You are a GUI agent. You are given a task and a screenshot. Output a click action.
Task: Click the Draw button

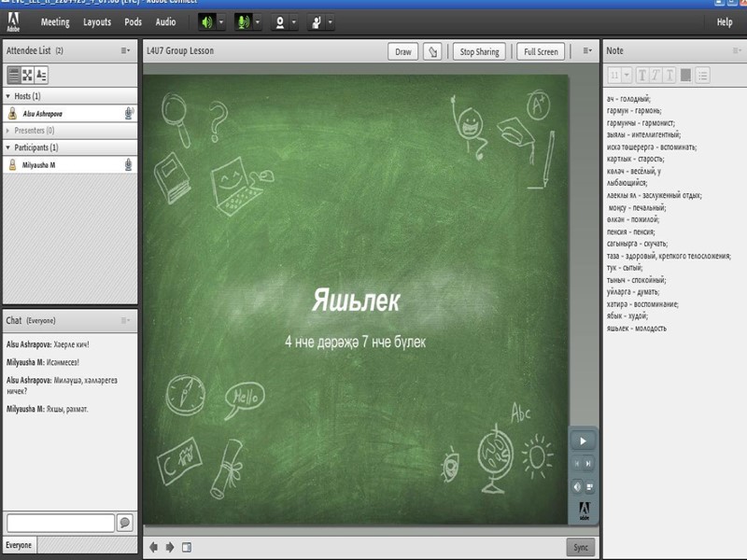click(403, 52)
